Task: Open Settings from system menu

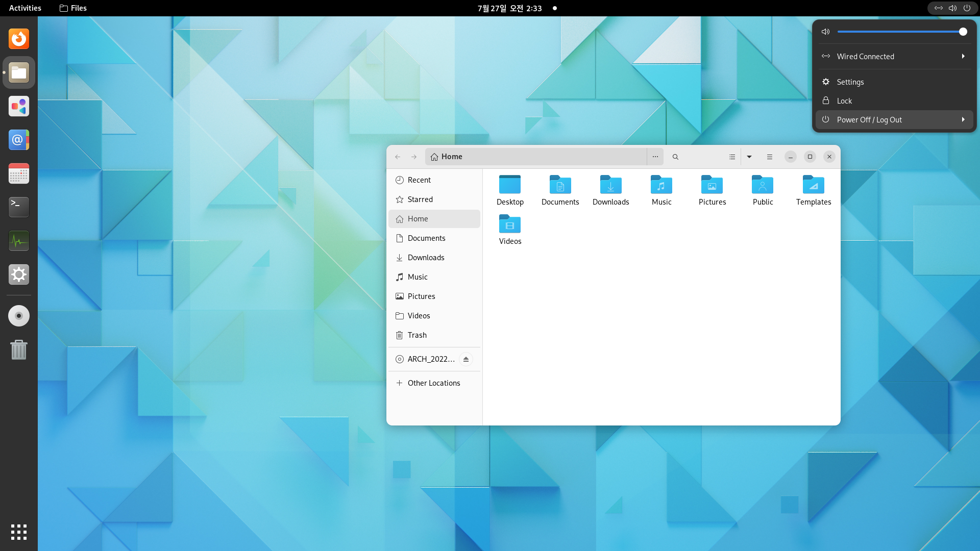Action: [x=850, y=82]
